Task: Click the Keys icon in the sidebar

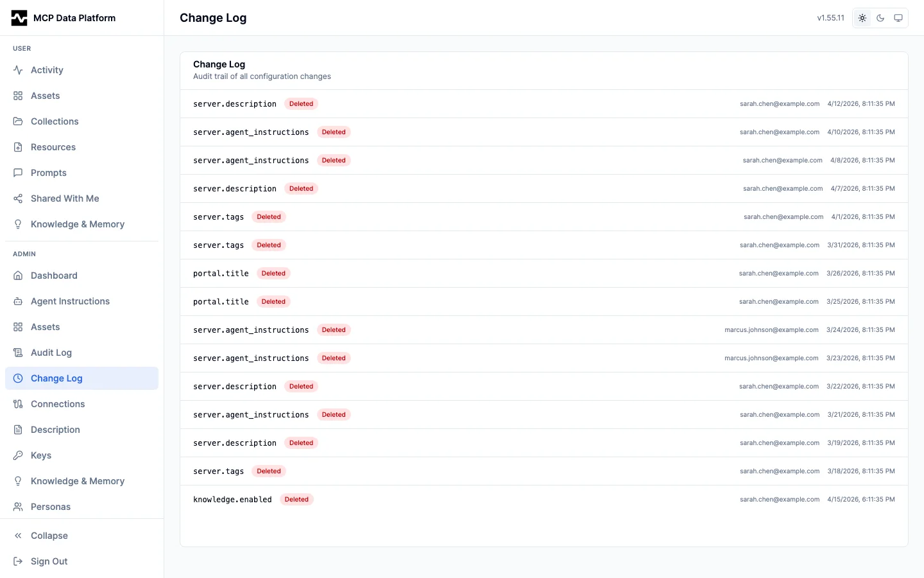Action: (x=17, y=455)
